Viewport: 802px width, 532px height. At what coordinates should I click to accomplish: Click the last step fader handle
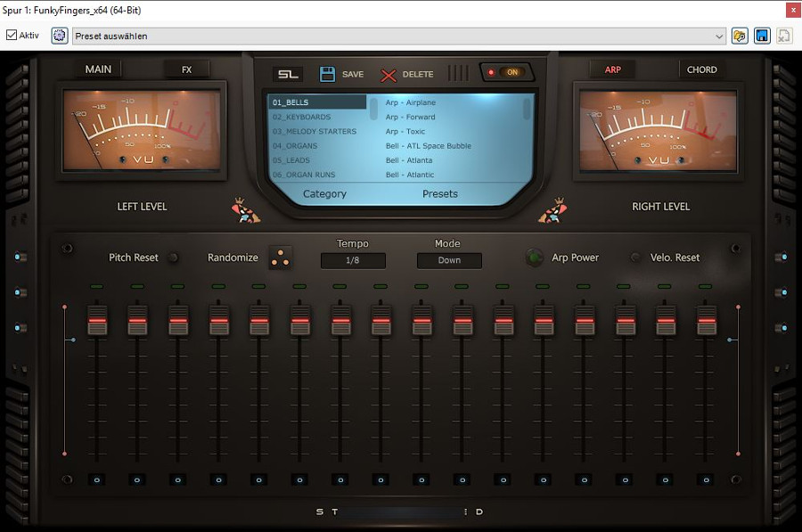click(707, 320)
